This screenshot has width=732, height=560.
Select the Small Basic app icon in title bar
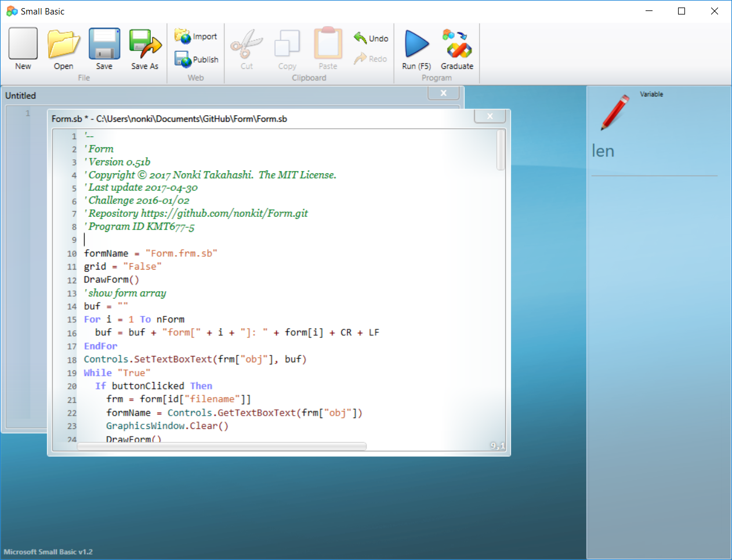[12, 11]
